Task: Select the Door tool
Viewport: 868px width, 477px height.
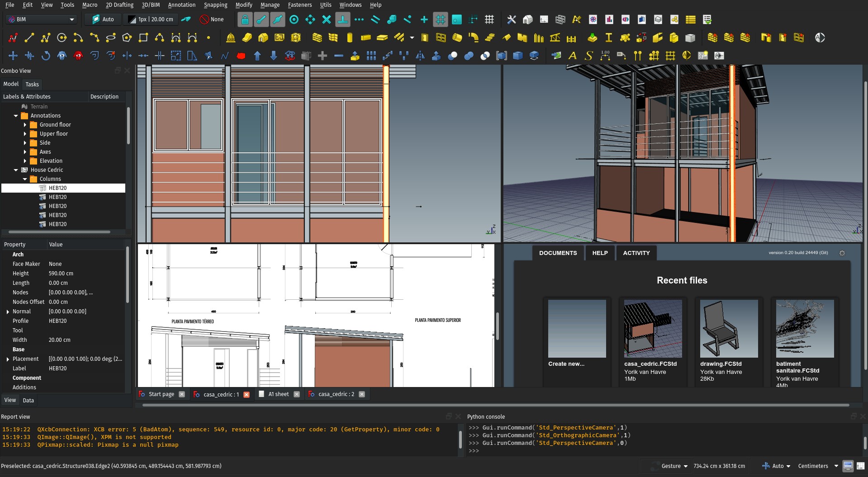Action: pyautogui.click(x=424, y=38)
